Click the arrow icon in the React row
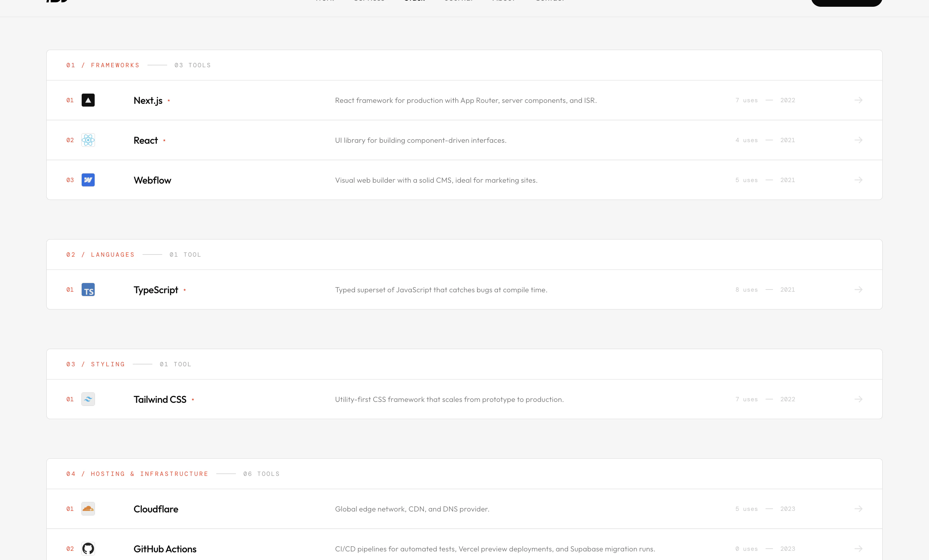 (x=858, y=140)
